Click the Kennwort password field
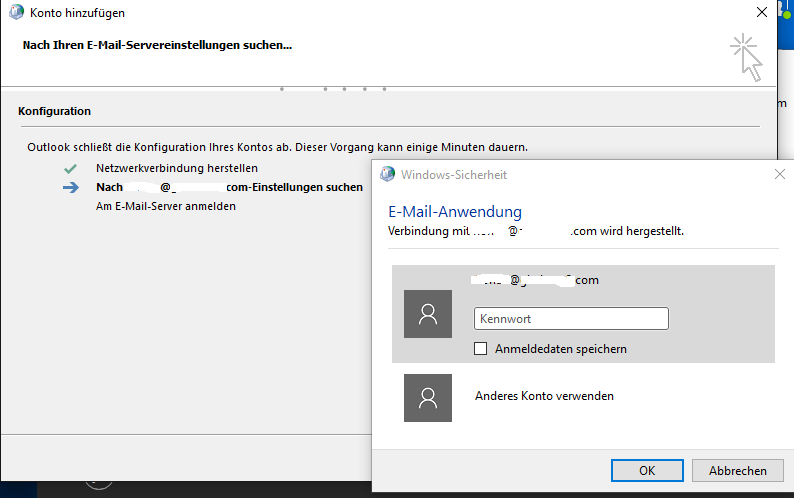 pyautogui.click(x=571, y=319)
